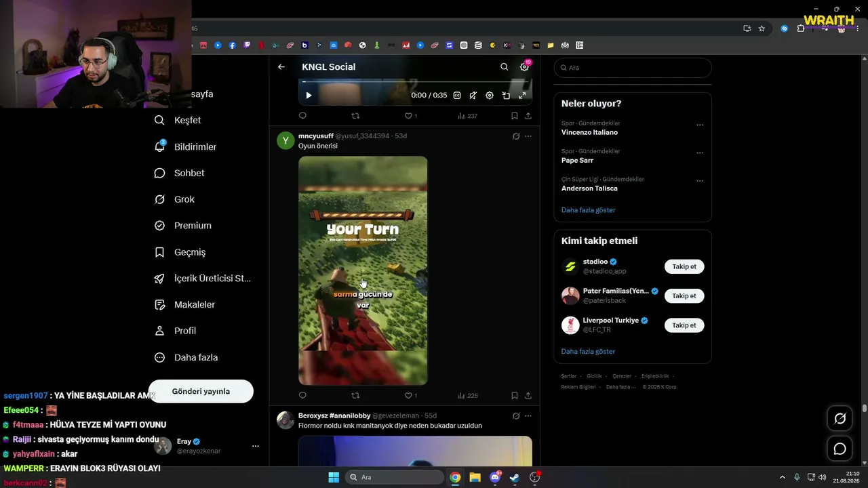Open mncyusuff's profile avatar
Screen dimensions: 868x488
click(x=285, y=140)
